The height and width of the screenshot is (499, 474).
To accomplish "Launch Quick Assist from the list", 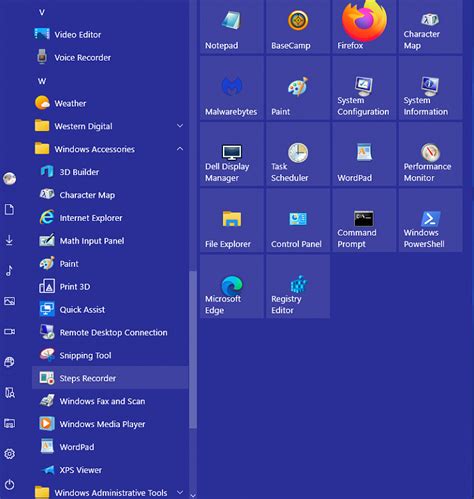I will [110, 310].
